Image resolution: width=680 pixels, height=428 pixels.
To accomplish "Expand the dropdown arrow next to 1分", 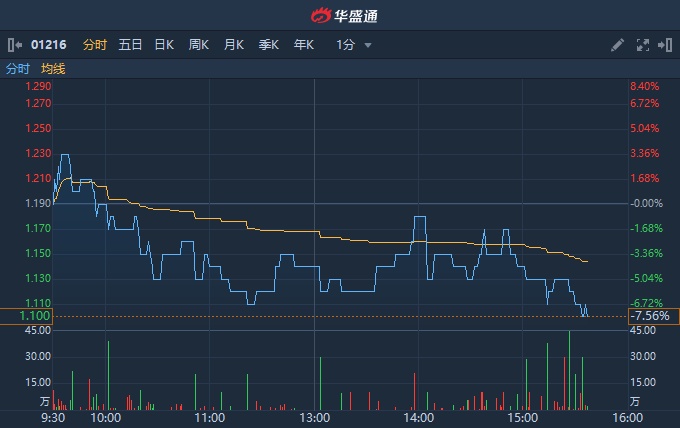I will [368, 46].
